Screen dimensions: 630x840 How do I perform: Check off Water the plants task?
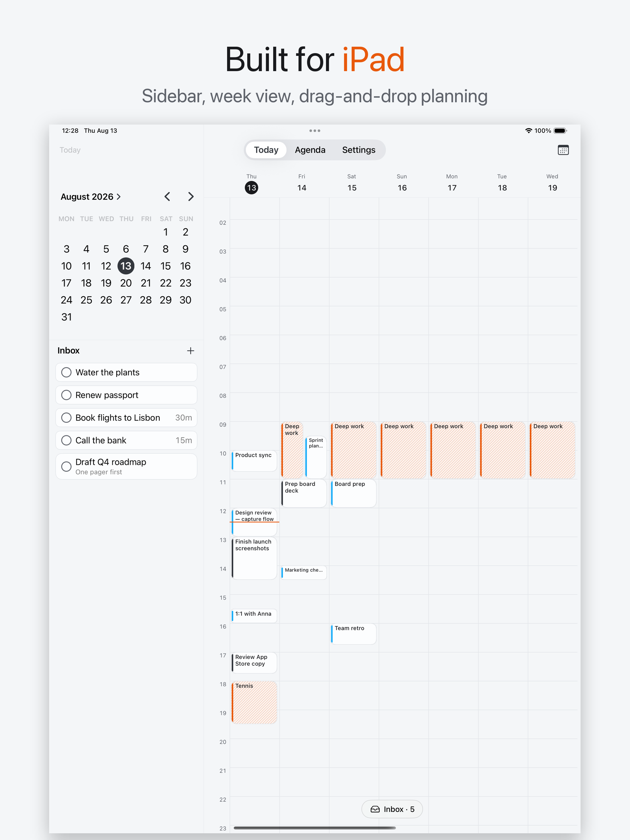67,372
